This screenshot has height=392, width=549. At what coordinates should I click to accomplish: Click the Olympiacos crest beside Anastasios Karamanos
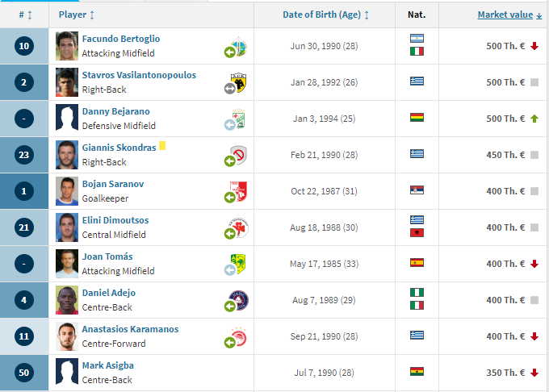point(239,337)
